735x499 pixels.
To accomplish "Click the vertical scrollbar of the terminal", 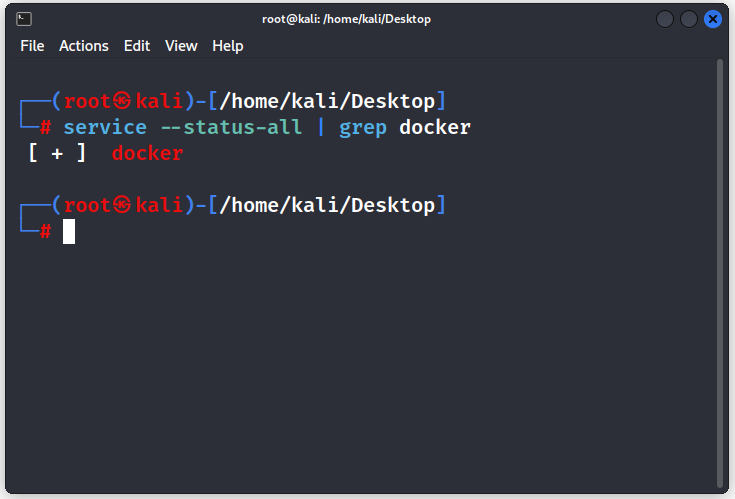I will click(x=720, y=273).
